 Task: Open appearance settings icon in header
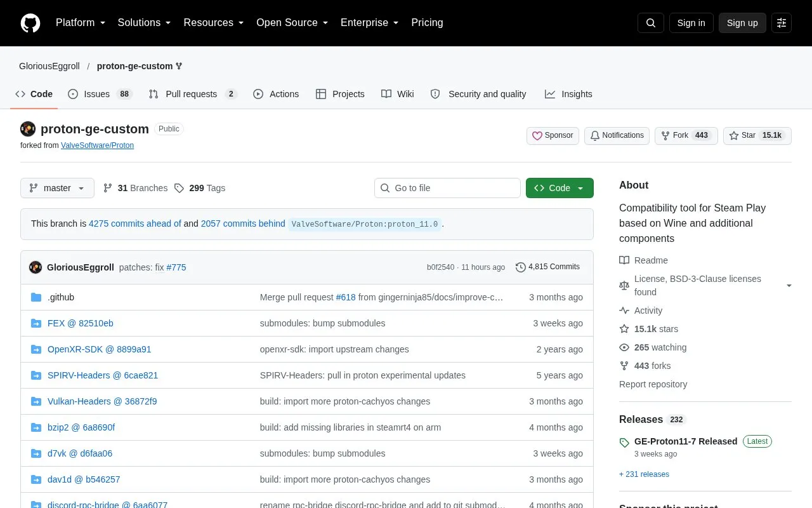pyautogui.click(x=782, y=23)
